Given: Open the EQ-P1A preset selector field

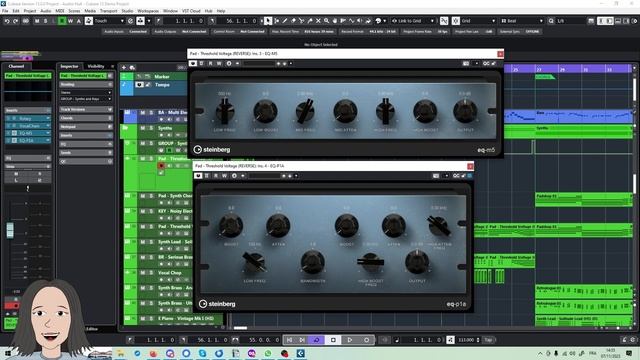Looking at the screenshot, I should pos(264,176).
